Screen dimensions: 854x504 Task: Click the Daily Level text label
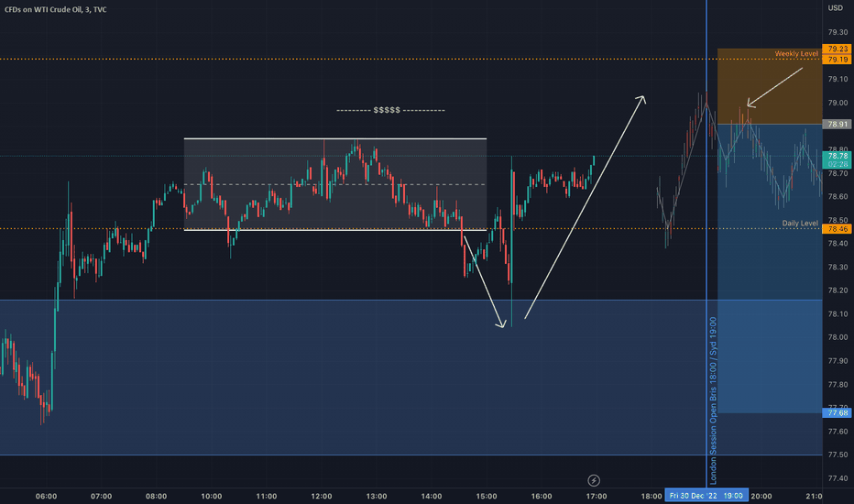pos(800,223)
